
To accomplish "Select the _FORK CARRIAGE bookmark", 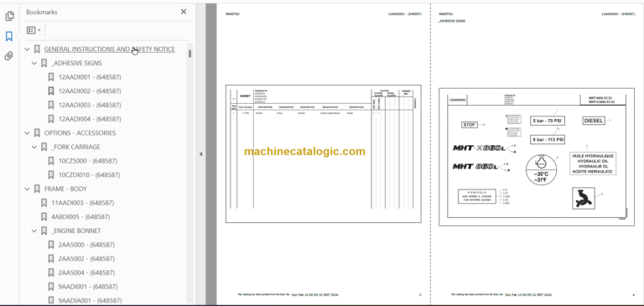I will pos(75,147).
